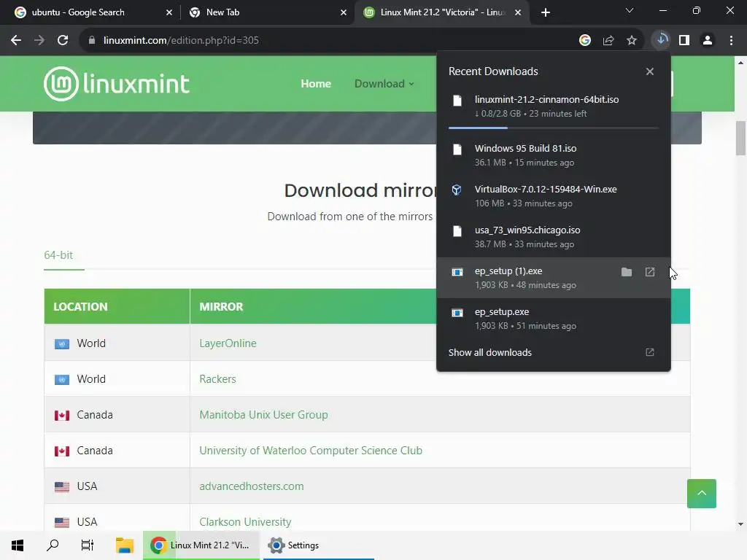Click USA cell in advancedhosters.com row
This screenshot has height=560, width=747.
(x=117, y=486)
